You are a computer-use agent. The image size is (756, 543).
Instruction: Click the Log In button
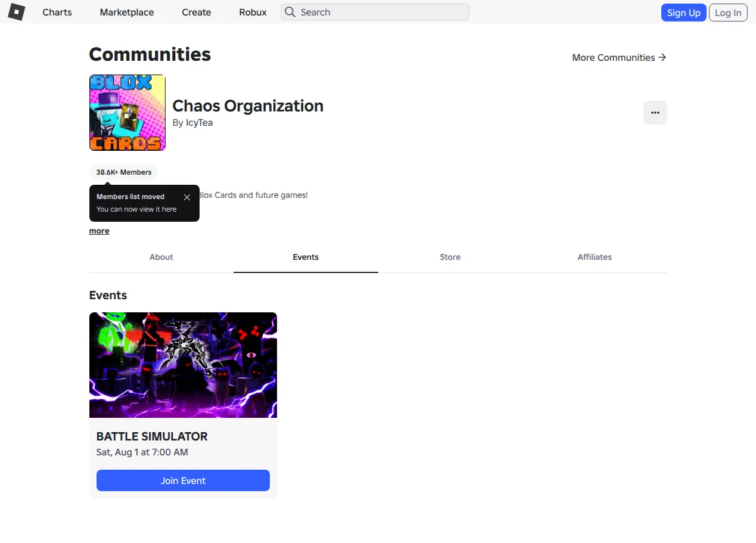[x=728, y=13]
